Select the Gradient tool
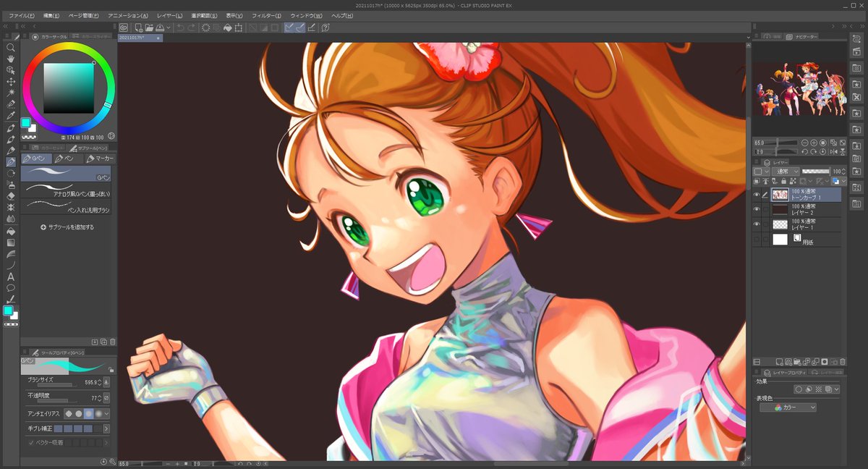This screenshot has width=868, height=469. click(x=11, y=242)
